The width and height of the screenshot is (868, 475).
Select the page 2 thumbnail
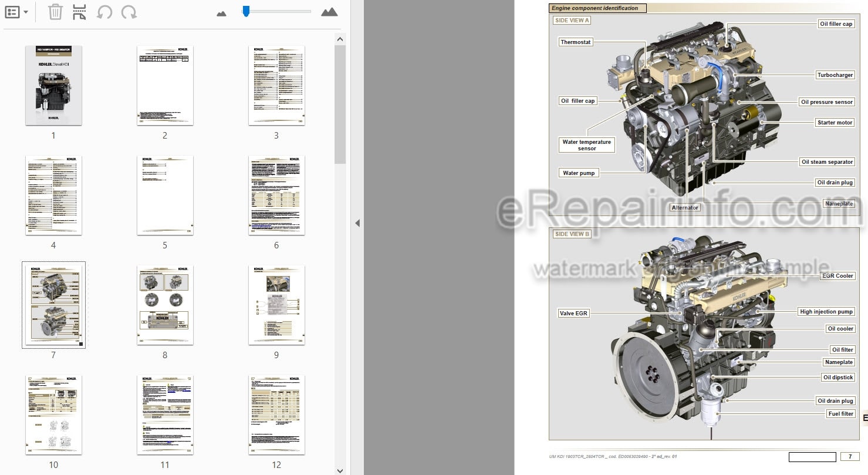click(165, 86)
